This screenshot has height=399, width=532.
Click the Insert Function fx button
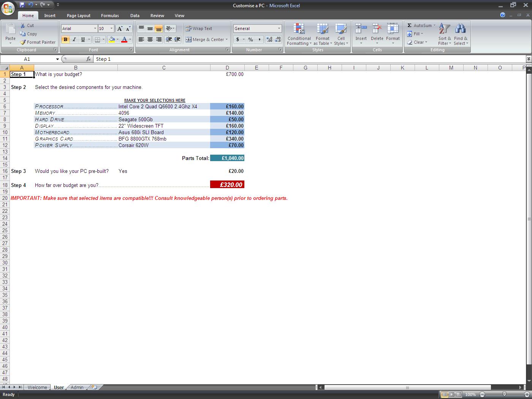click(88, 59)
